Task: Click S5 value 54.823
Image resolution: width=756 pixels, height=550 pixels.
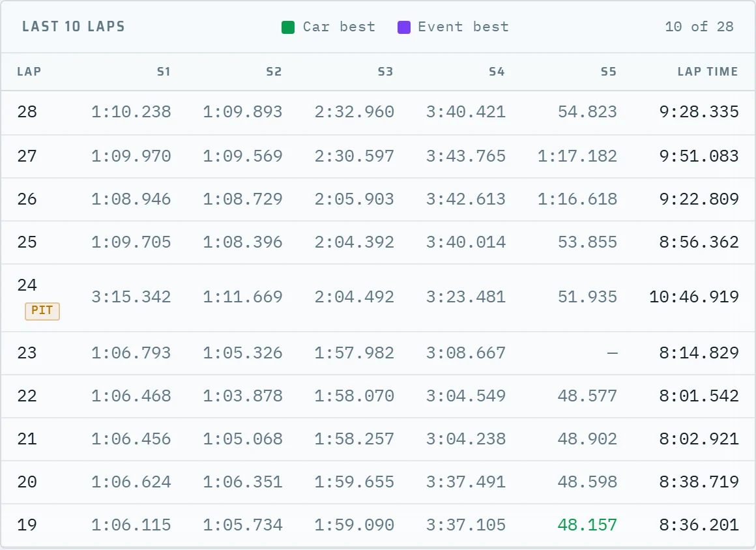Action: (587, 112)
